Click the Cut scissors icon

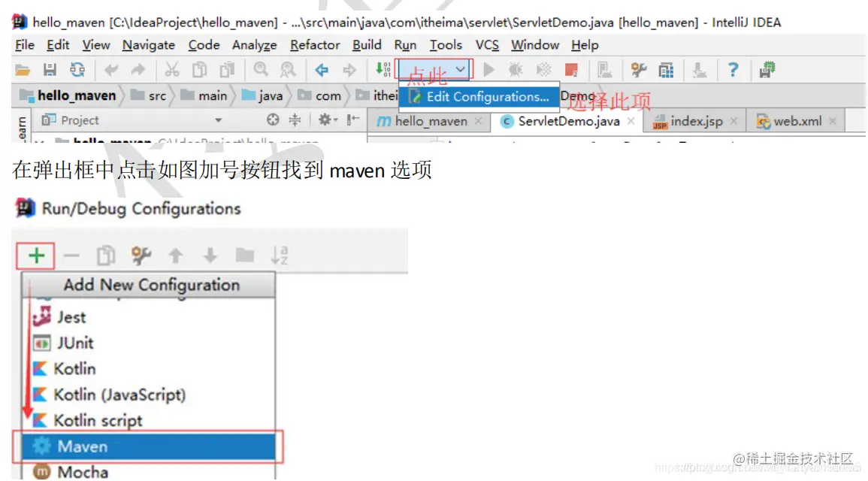[x=172, y=70]
